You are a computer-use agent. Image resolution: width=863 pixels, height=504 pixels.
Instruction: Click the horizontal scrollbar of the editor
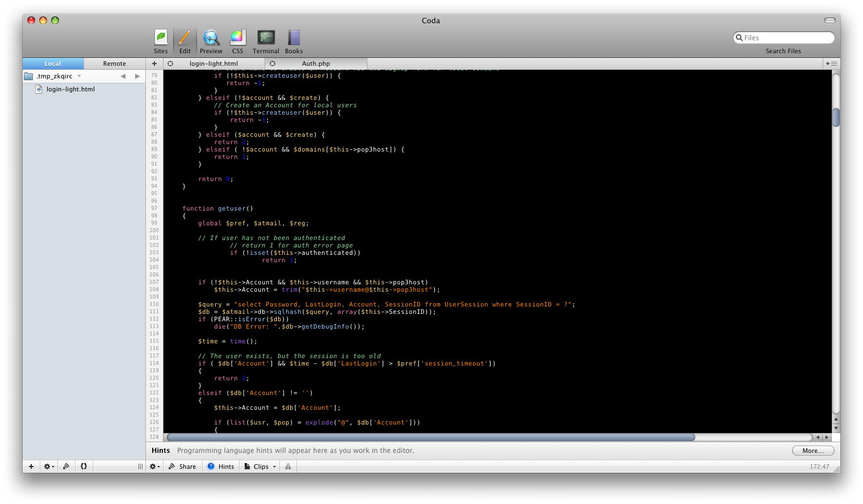[x=431, y=438]
